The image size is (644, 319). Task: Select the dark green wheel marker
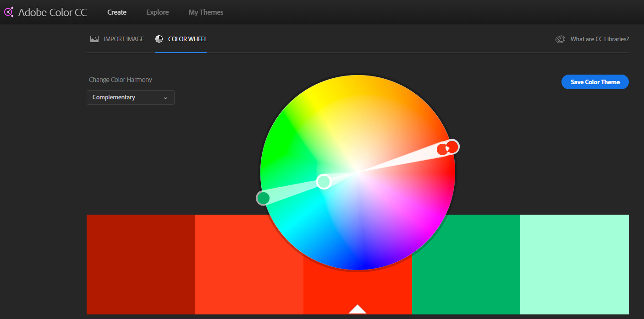tap(263, 198)
